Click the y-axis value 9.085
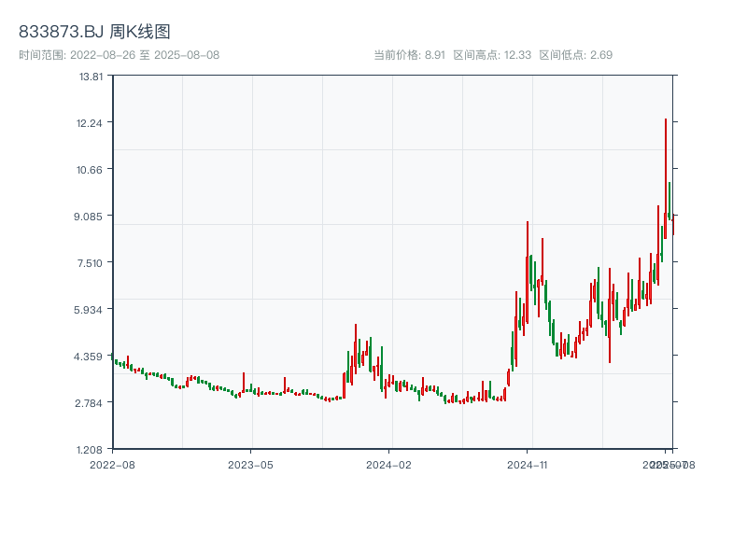Screen dimensions: 747x560 [x=88, y=217]
